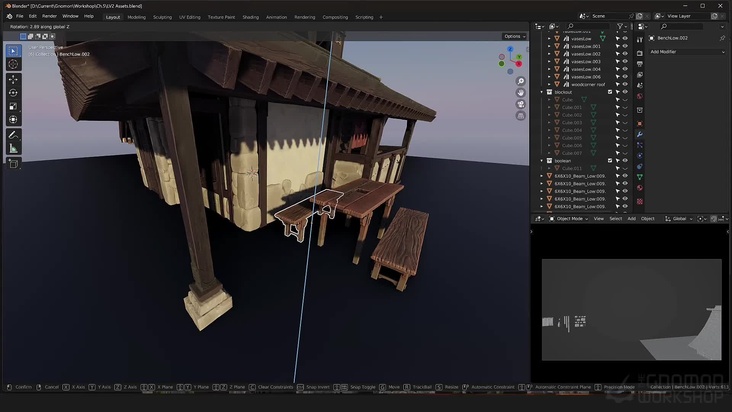Open the Edit menu

click(33, 16)
